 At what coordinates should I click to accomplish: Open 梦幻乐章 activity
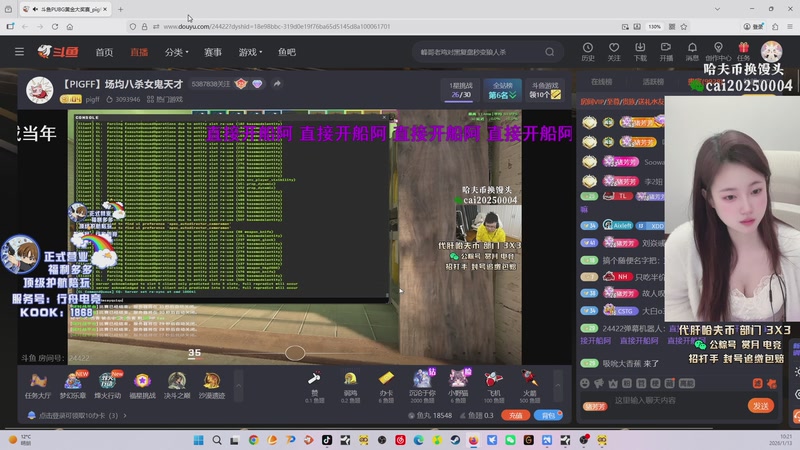click(x=73, y=386)
